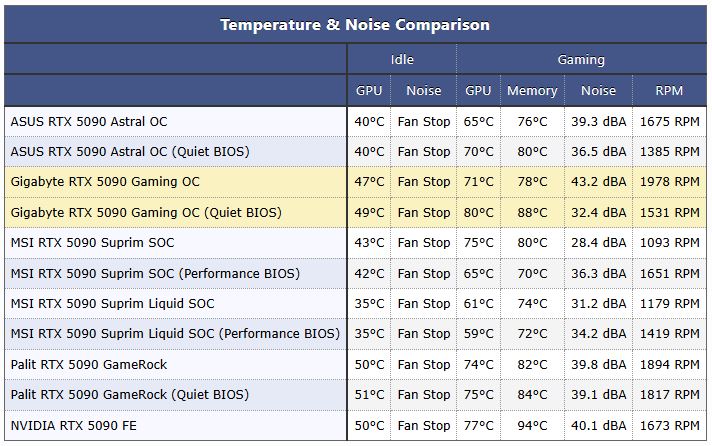This screenshot has height=446, width=712.
Task: Select Gigabyte RTX 5090 Gaming OC (Quiet BIOS)
Action: click(x=146, y=212)
